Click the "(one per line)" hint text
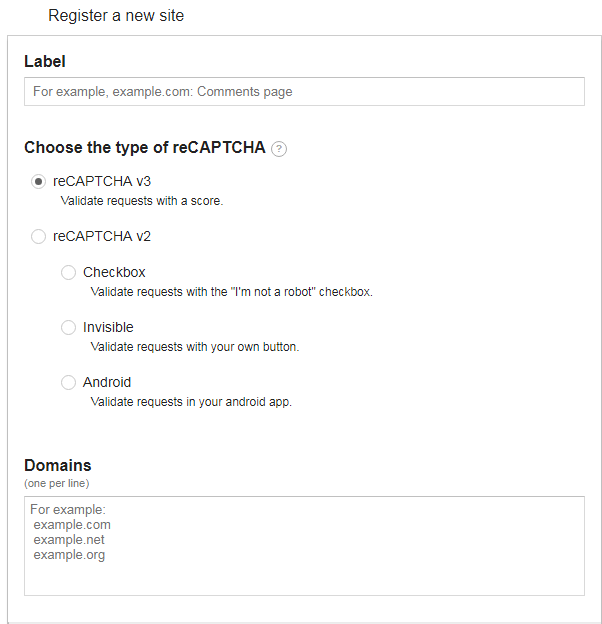602x624 pixels. (x=56, y=483)
